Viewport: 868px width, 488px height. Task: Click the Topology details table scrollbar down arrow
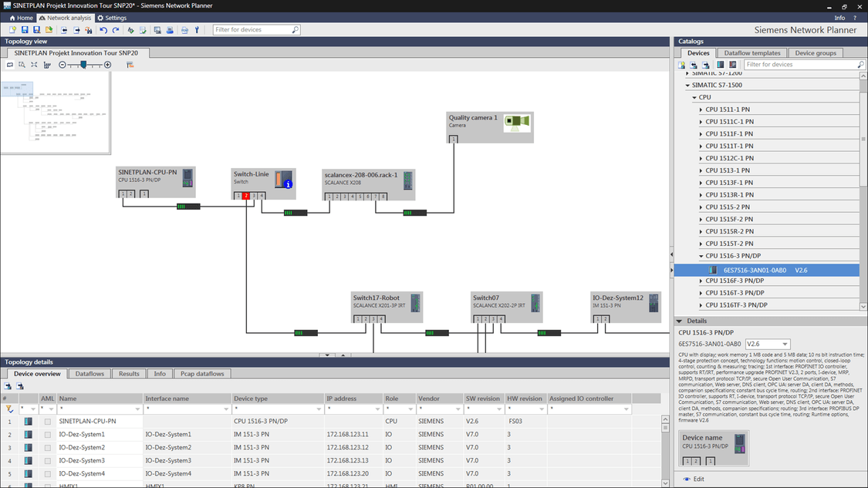point(665,483)
